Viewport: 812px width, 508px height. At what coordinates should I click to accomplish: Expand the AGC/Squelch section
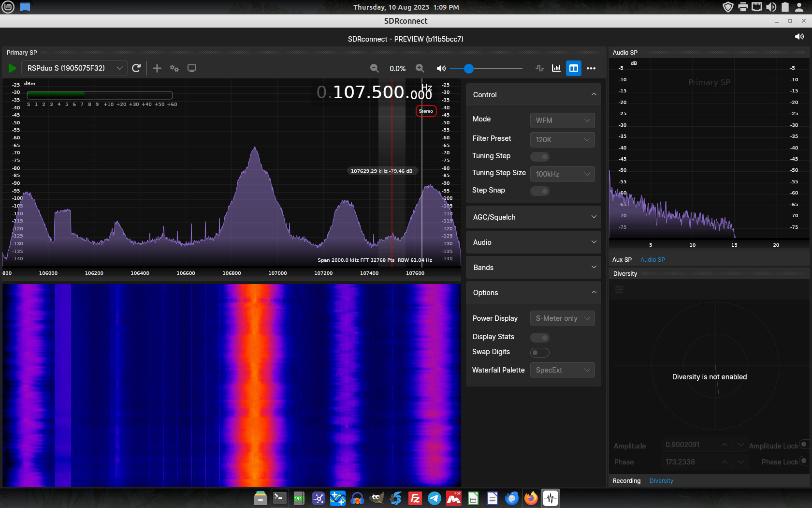coord(533,217)
